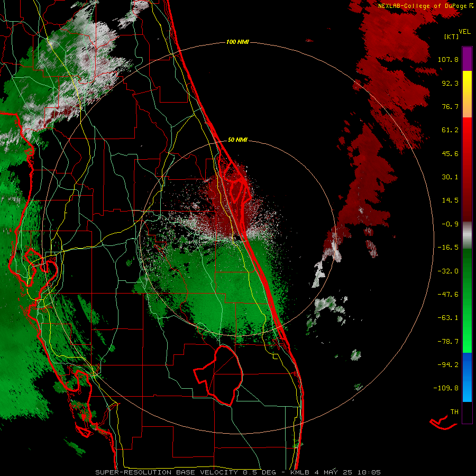Click the Super-Resolution Base Velocity caption
476x476 pixels.
pyautogui.click(x=237, y=472)
